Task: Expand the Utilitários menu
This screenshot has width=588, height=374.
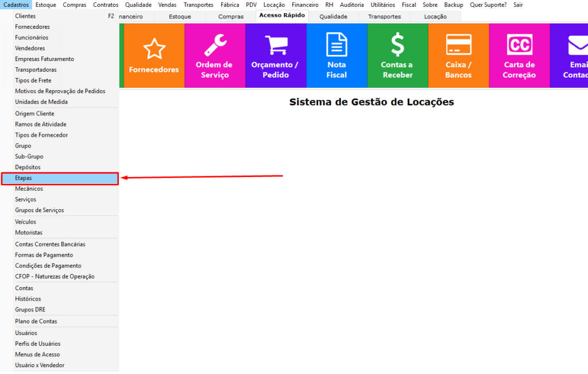Action: (382, 5)
